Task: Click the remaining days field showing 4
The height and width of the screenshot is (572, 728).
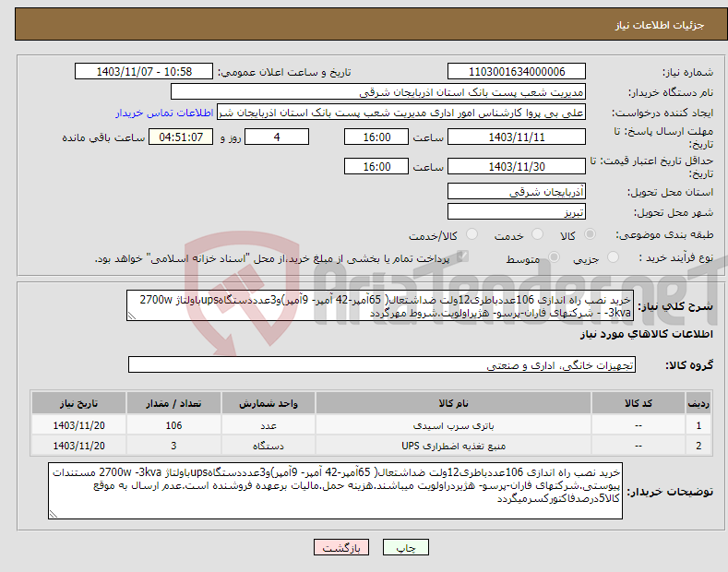Action: 277,137
